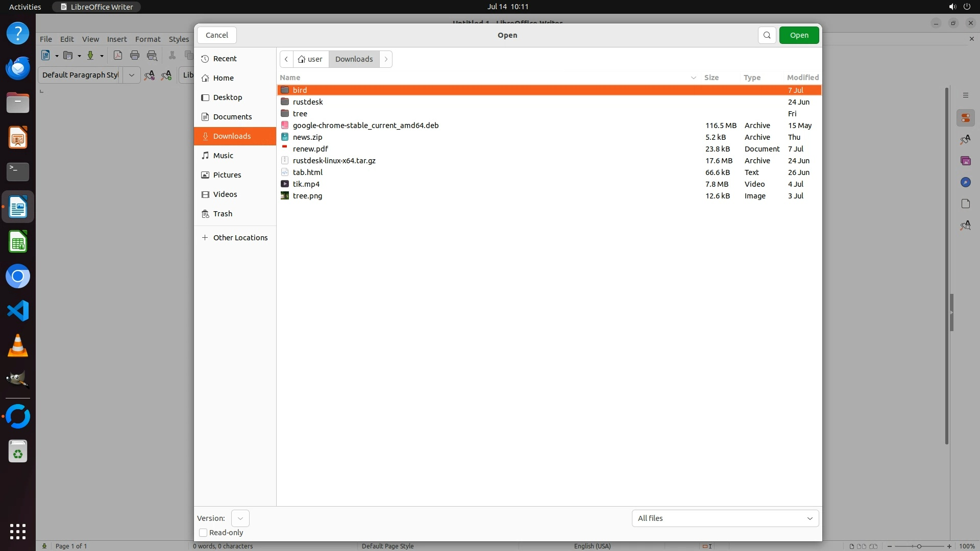Image resolution: width=980 pixels, height=551 pixels.
Task: Click Toggle Print Preview toolbar icon
Action: tap(152, 56)
